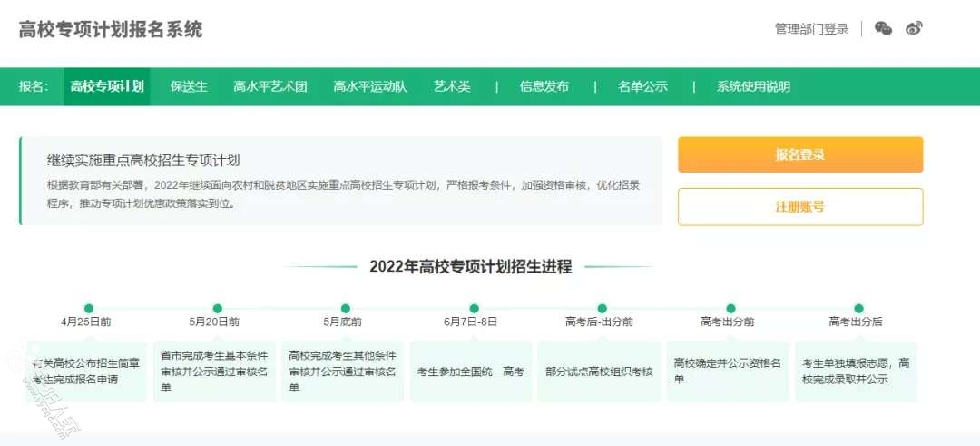The image size is (980, 446).
Task: Click 管理部门登录 link
Action: (x=811, y=29)
